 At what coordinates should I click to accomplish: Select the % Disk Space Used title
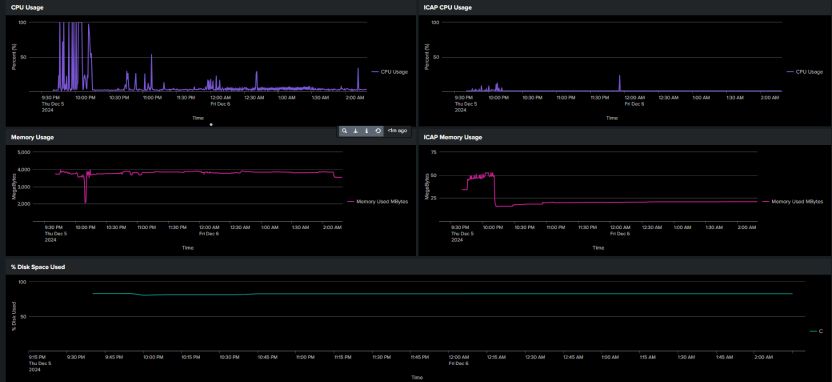pyautogui.click(x=38, y=267)
